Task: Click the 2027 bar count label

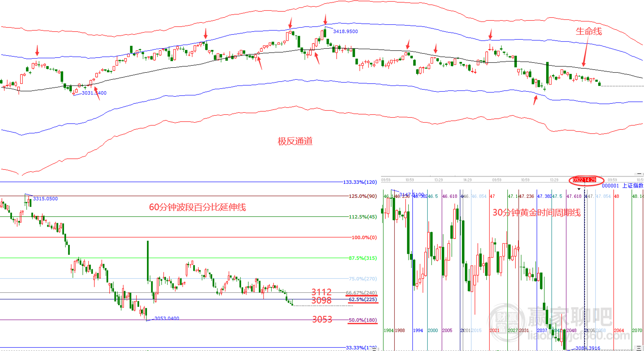Action: click(x=513, y=331)
